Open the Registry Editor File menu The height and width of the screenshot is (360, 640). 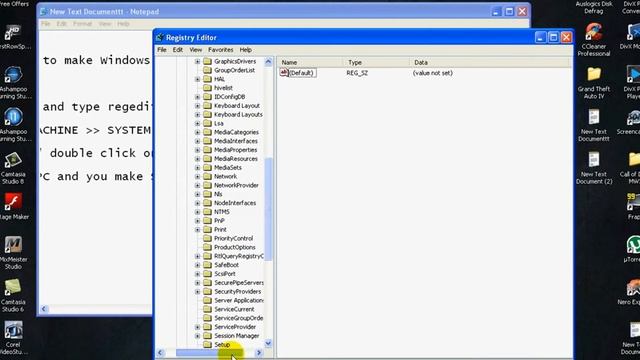pyautogui.click(x=162, y=50)
